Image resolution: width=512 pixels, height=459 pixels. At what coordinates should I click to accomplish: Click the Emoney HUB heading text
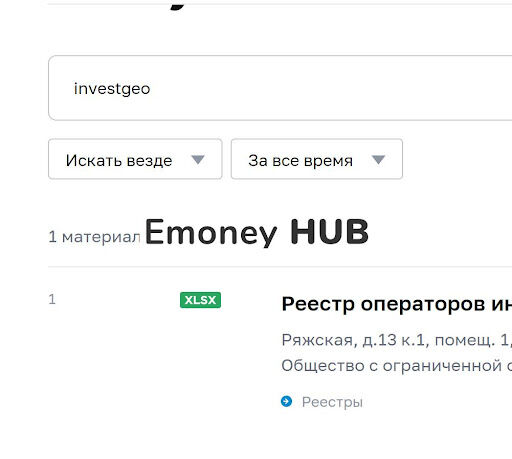(x=257, y=232)
